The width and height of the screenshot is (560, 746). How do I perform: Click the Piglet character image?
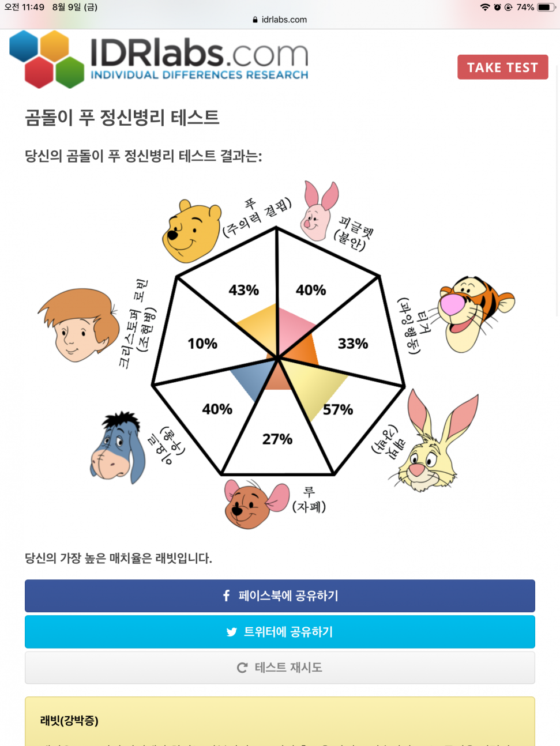pyautogui.click(x=320, y=211)
